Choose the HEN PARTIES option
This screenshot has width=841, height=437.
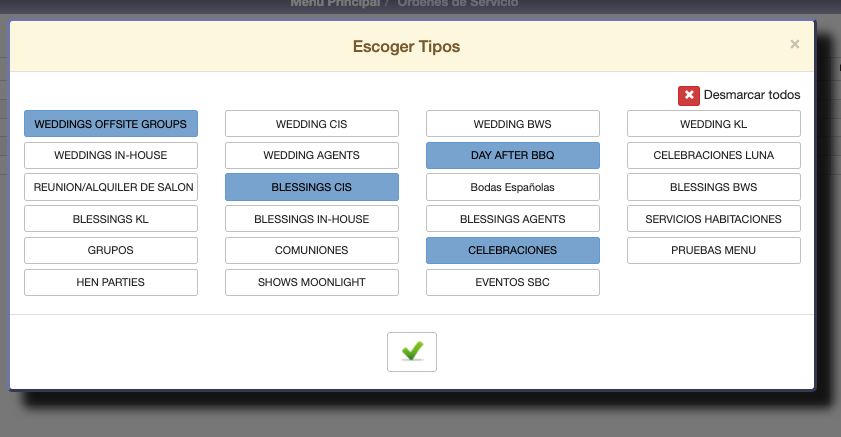(111, 282)
